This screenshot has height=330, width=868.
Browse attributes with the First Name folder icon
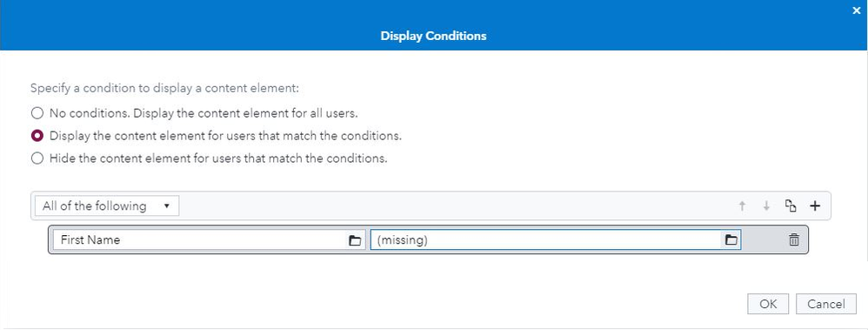click(354, 240)
